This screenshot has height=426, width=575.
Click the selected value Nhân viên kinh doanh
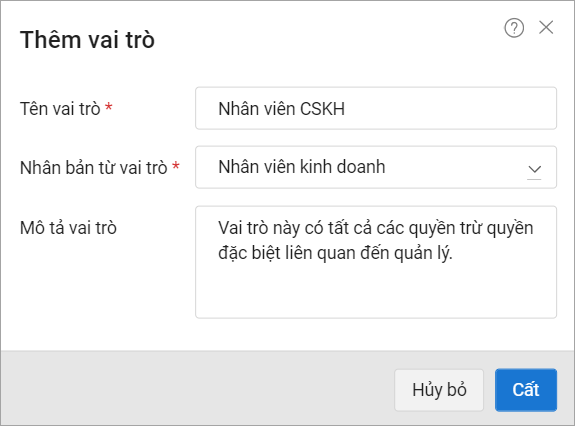[302, 167]
